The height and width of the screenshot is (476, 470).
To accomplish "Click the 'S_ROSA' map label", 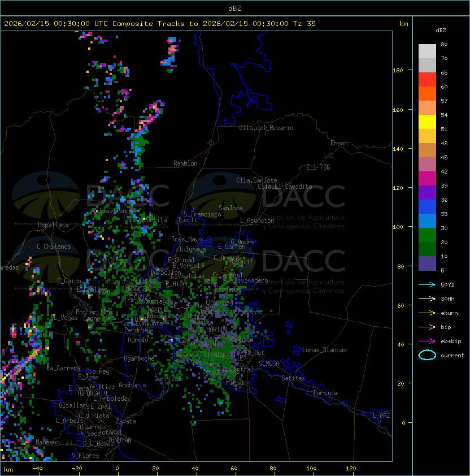I will click(269, 363).
